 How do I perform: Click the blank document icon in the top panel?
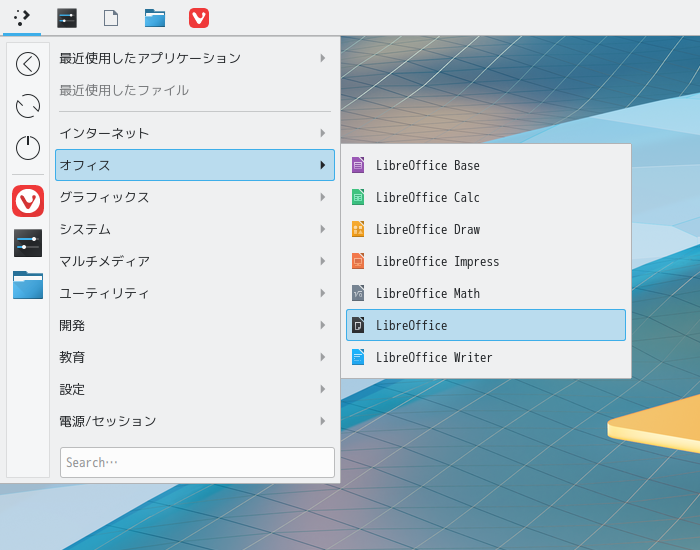111,18
